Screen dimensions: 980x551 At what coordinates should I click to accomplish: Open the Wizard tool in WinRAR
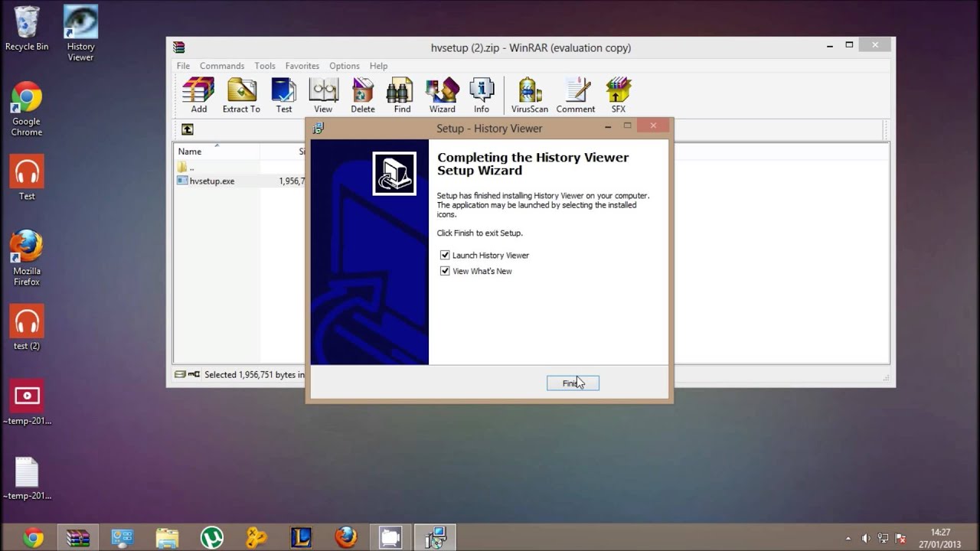click(442, 95)
